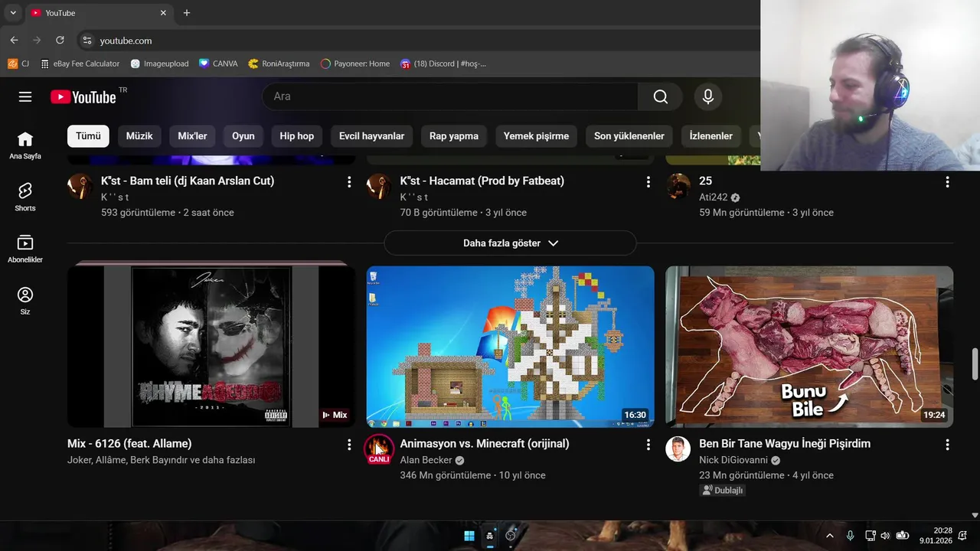Click the page vertical scrollbar thumb

975,364
